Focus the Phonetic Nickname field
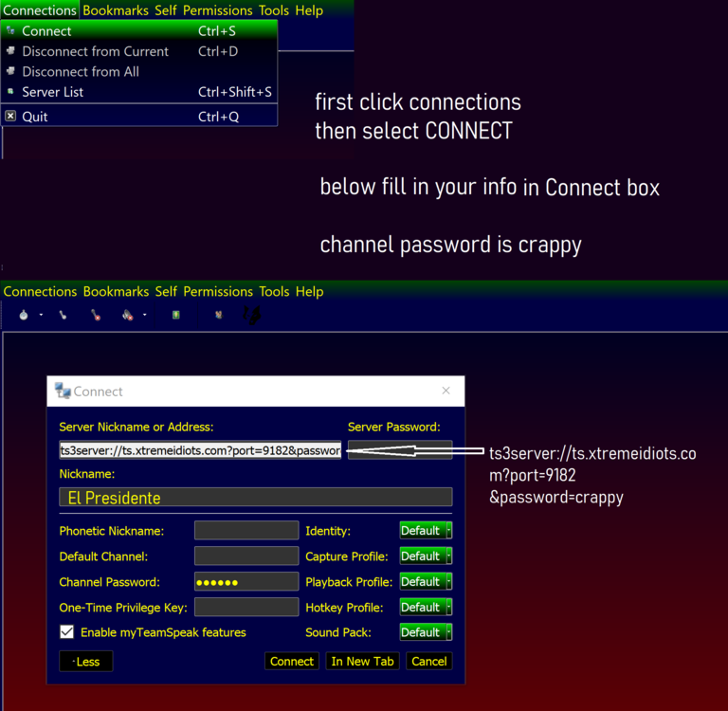Screen dimensions: 728x711 tap(246, 530)
